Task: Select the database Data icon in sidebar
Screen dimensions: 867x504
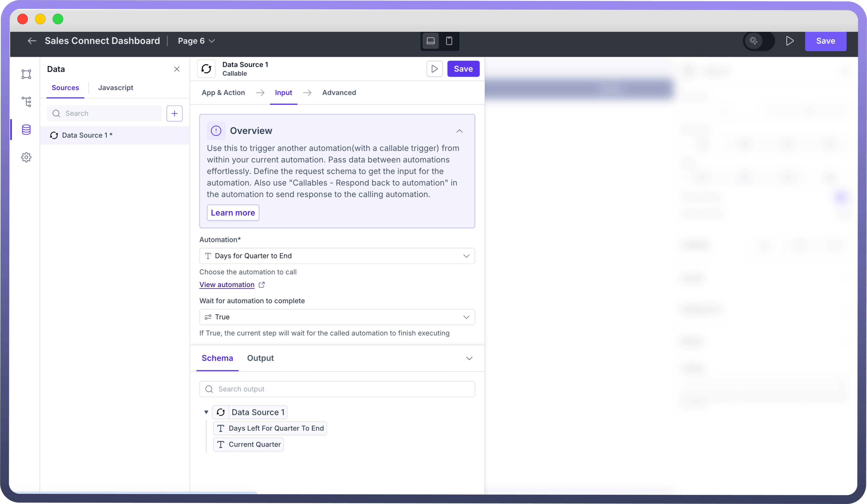Action: pos(26,130)
